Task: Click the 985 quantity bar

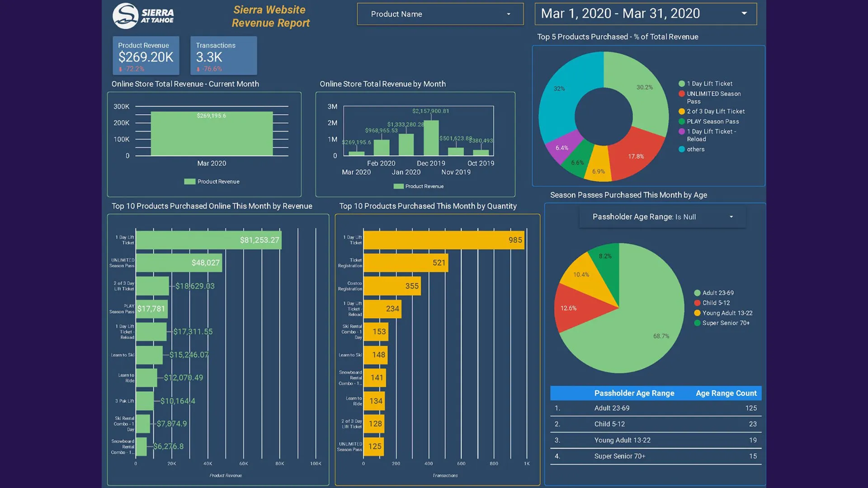Action: click(444, 240)
